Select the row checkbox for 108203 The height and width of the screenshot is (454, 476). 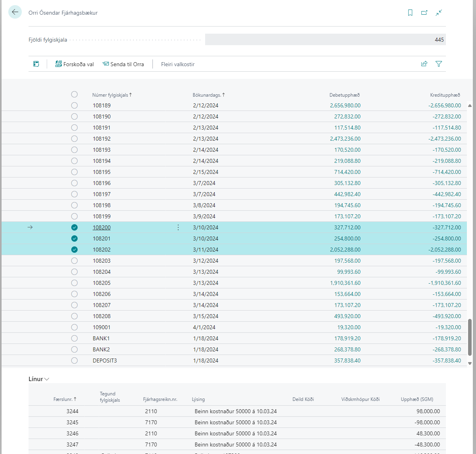pyautogui.click(x=74, y=261)
